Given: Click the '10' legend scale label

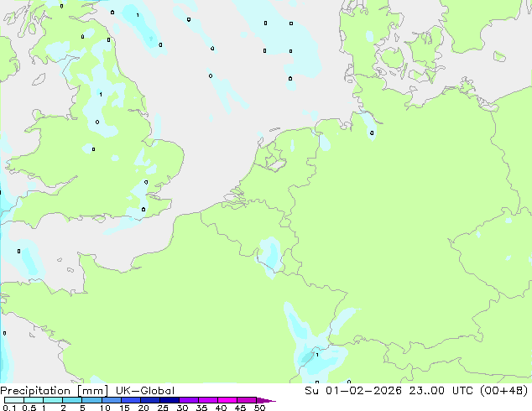Looking at the screenshot, I should (105, 408).
